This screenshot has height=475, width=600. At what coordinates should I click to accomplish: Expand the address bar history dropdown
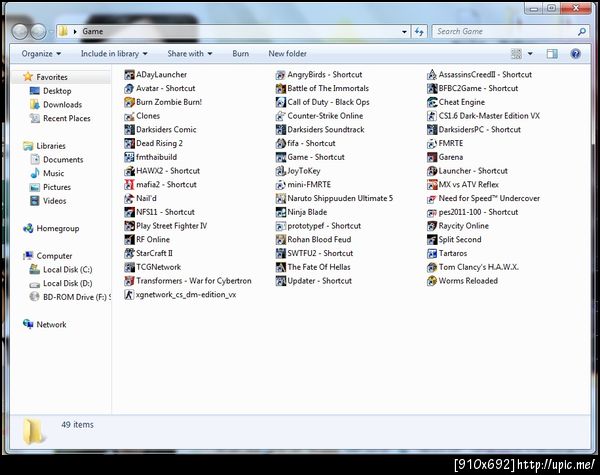point(404,32)
